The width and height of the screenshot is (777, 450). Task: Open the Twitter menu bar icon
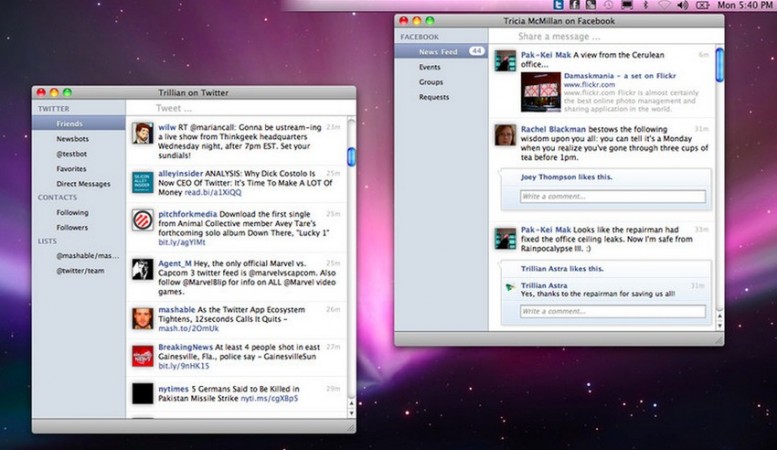click(x=558, y=5)
